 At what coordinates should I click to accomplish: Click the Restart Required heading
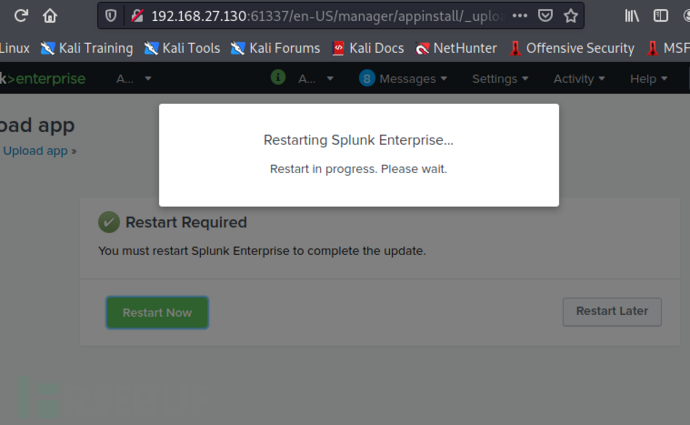pyautogui.click(x=186, y=222)
